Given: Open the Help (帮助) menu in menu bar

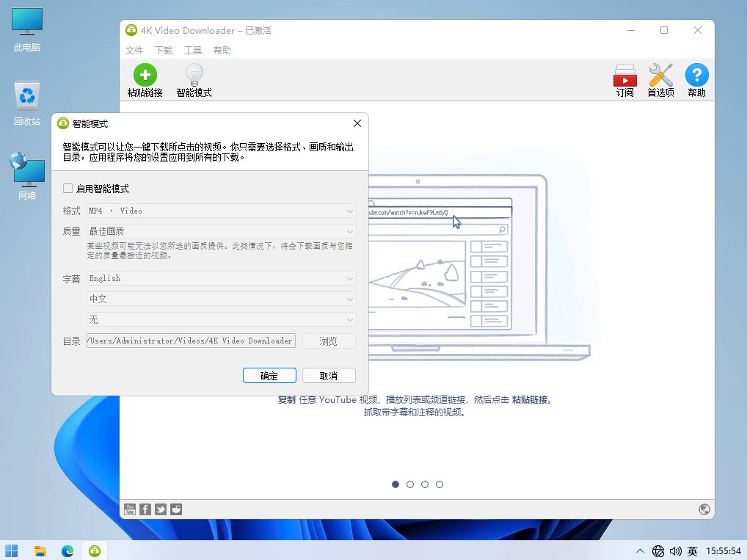Looking at the screenshot, I should pyautogui.click(x=222, y=50).
